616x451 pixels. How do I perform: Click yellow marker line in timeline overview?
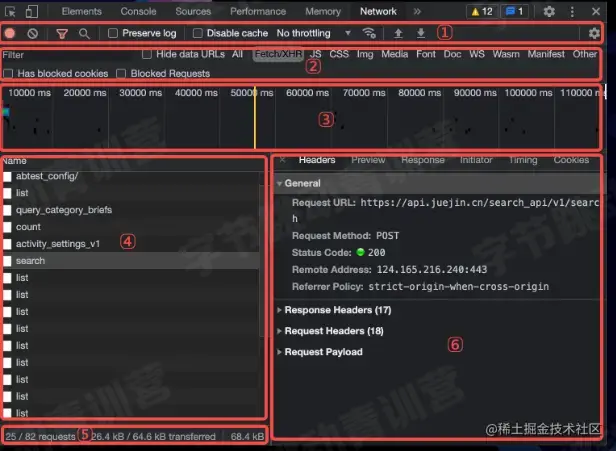click(x=255, y=117)
